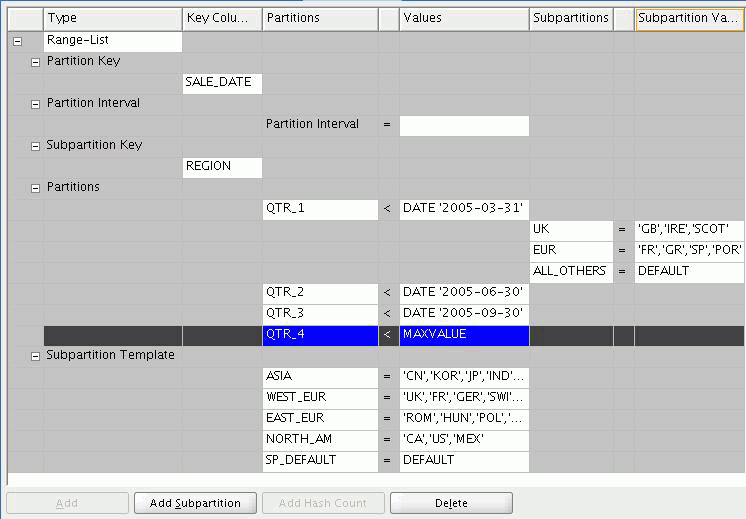Click the Subpartition Values column header
746x519 pixels.
pos(689,18)
